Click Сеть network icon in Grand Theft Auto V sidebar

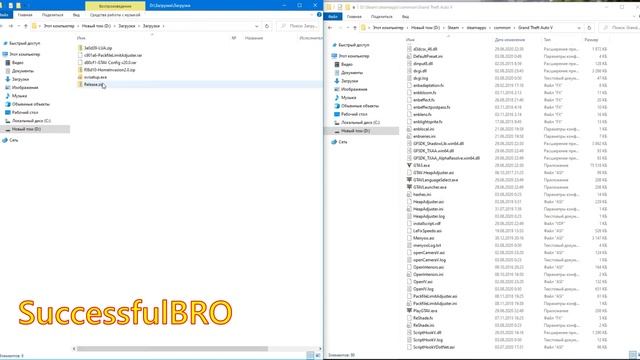(334, 142)
